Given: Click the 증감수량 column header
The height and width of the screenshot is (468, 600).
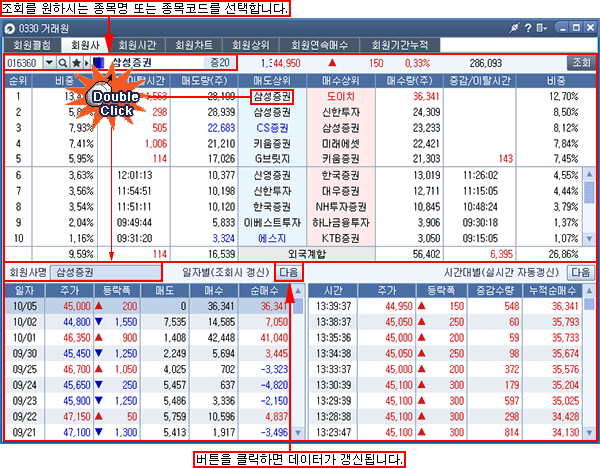Looking at the screenshot, I should (495, 291).
